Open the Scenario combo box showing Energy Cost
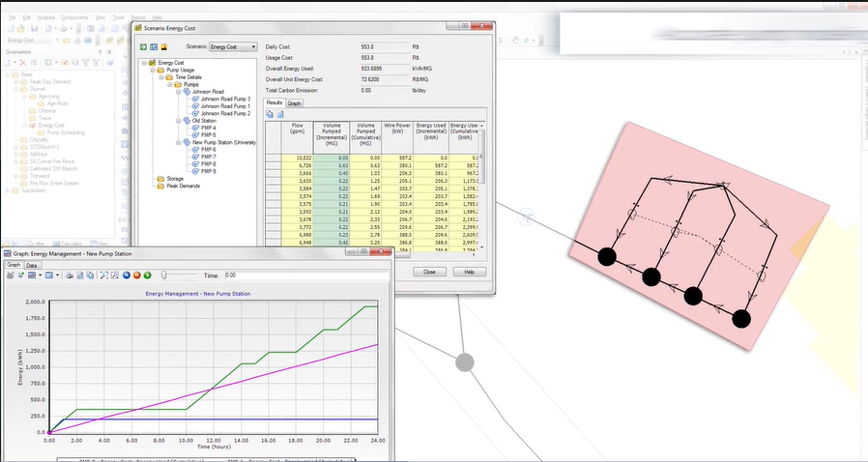 click(x=233, y=47)
